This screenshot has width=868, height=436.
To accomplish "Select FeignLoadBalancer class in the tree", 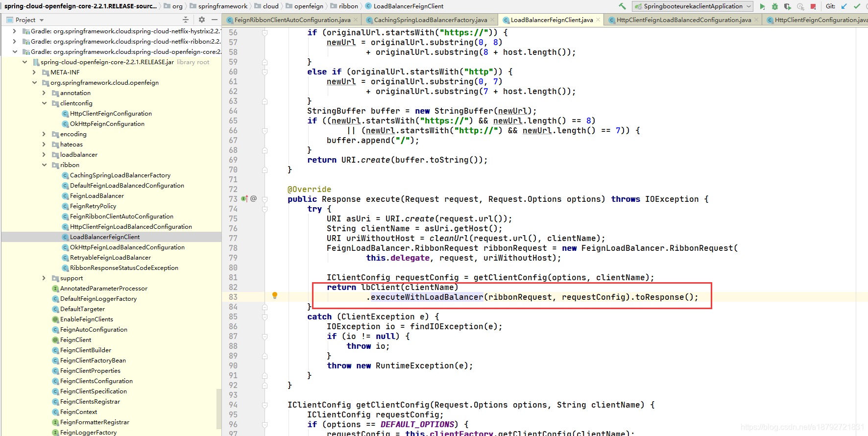I will (96, 196).
